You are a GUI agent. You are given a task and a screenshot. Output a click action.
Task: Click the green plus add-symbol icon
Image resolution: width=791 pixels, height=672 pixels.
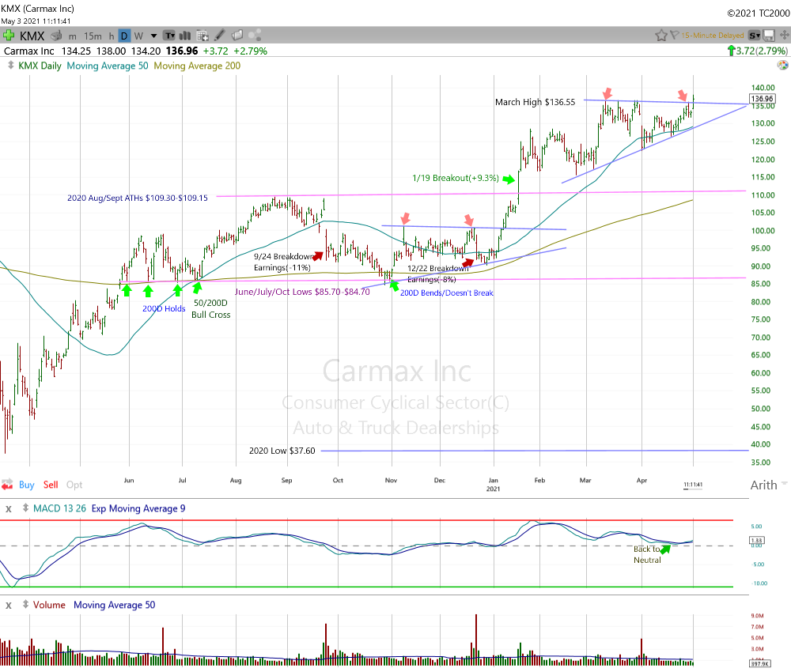click(8, 36)
